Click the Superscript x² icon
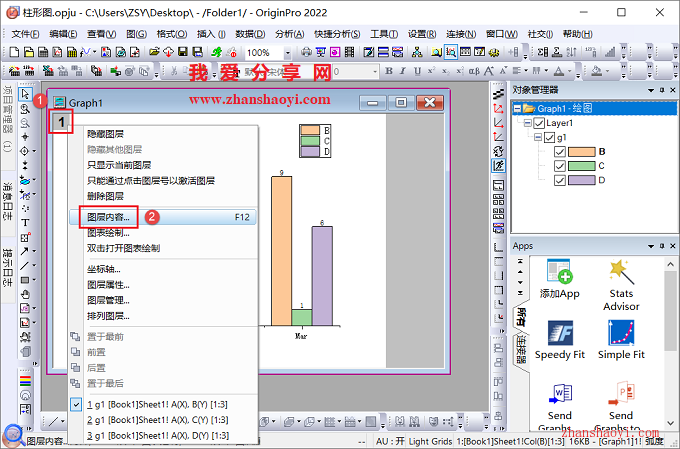Viewport: 680px width, 449px height. (432, 71)
